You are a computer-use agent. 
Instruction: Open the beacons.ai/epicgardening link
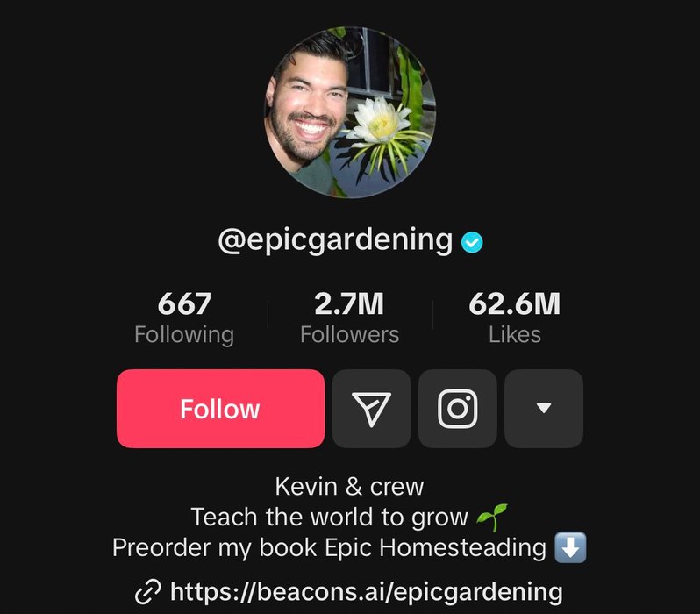pos(367,592)
